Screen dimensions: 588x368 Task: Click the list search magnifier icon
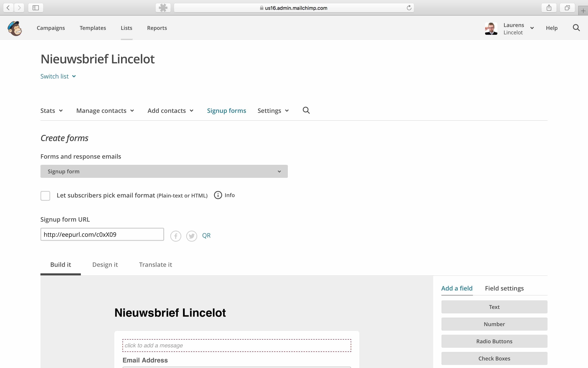coord(306,110)
